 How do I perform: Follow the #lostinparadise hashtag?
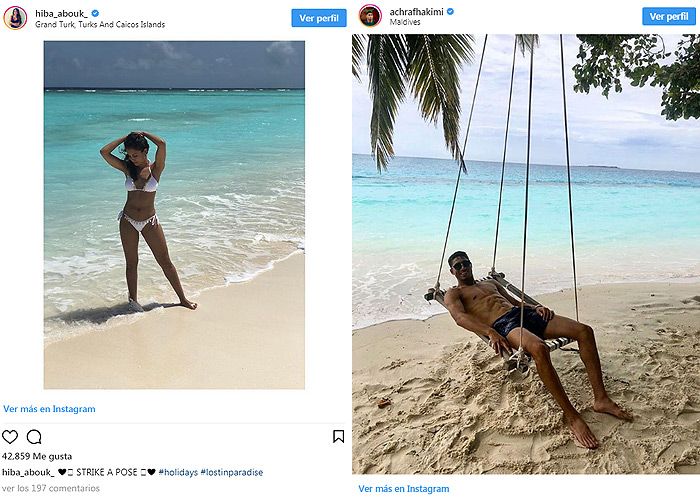tap(232, 471)
